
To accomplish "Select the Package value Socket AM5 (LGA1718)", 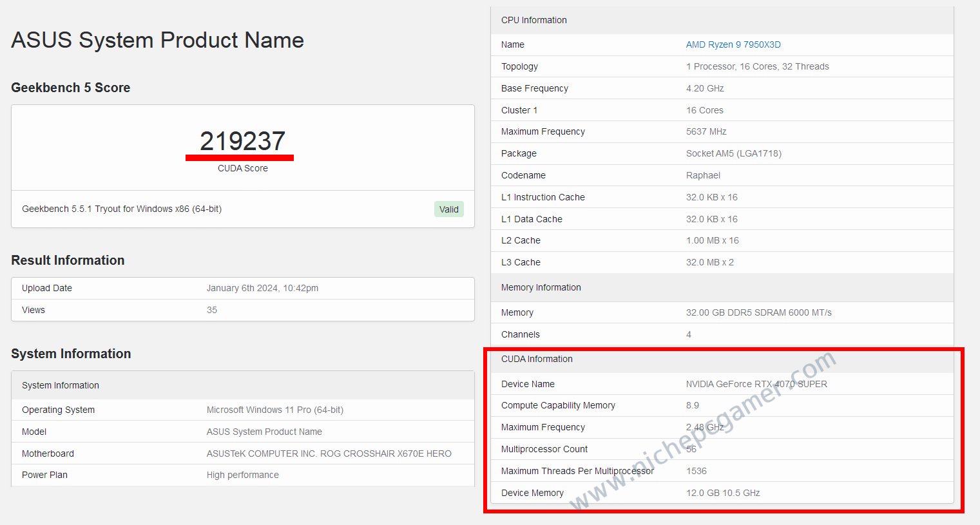I will tap(734, 153).
